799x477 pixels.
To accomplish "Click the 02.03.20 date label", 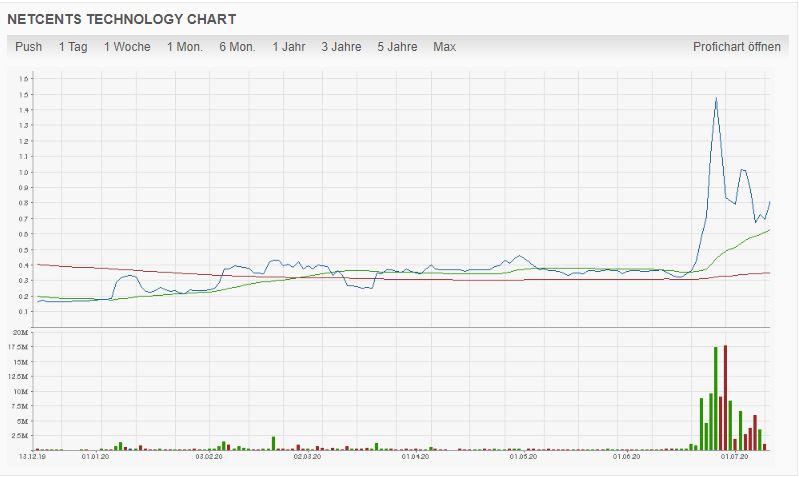I will click(x=307, y=457).
